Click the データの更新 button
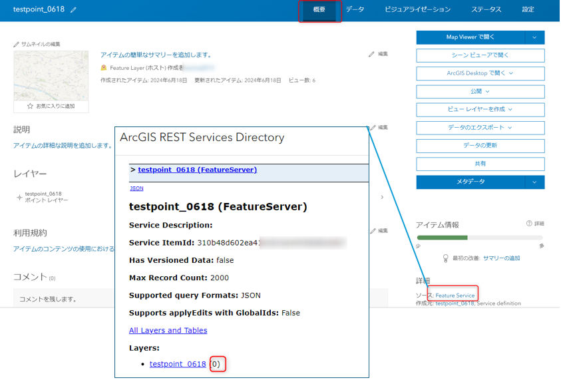The image size is (561, 392). 480,146
